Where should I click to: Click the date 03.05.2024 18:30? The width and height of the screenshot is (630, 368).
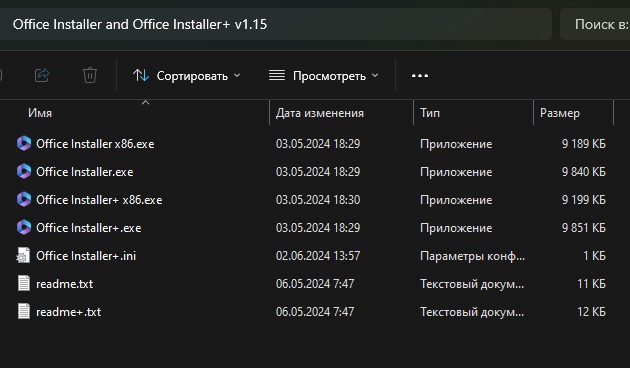click(x=318, y=200)
